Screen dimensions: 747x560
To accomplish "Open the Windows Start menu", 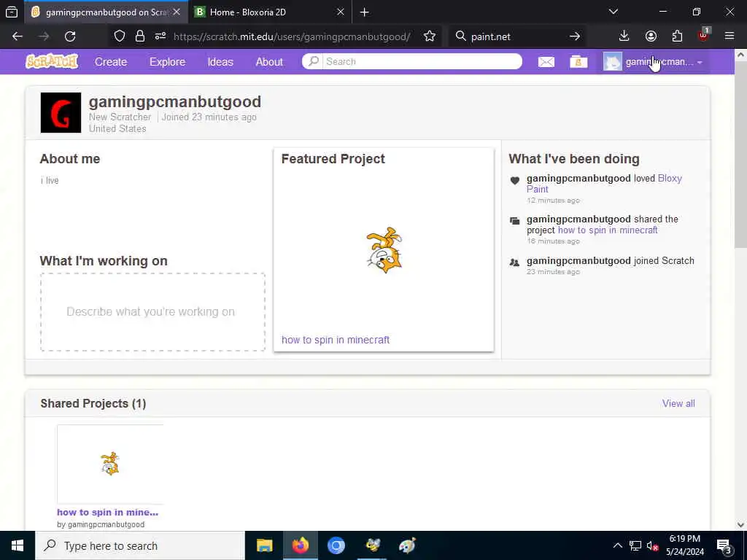I will [18, 545].
